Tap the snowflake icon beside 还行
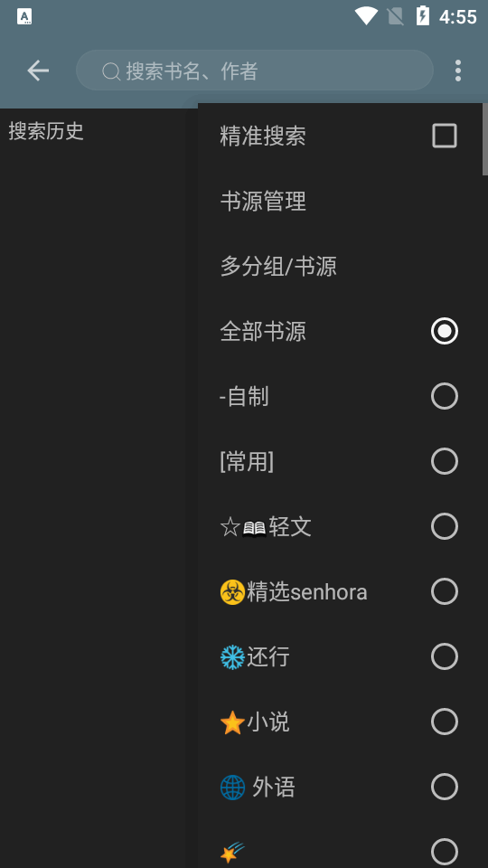Screen dimensions: 488x868 coord(232,657)
